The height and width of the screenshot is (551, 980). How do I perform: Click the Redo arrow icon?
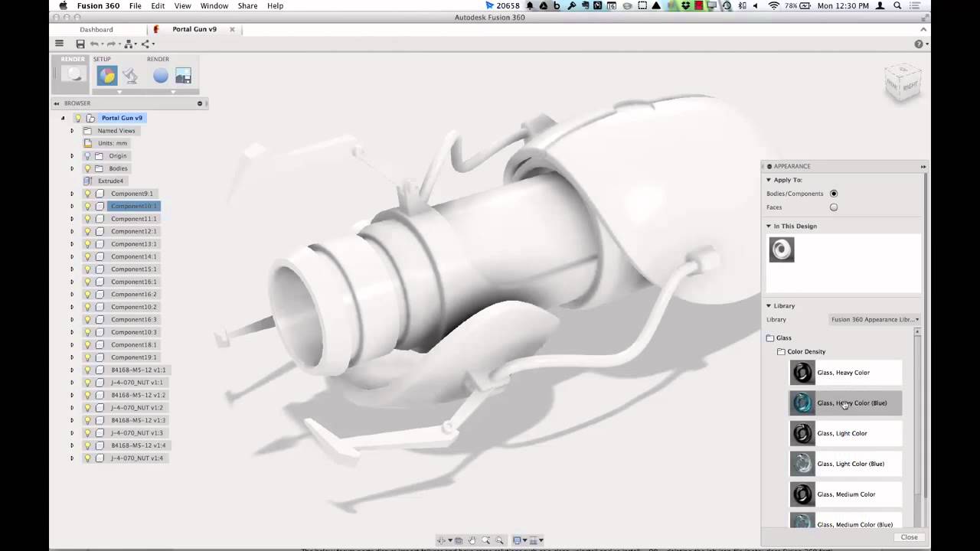click(x=111, y=44)
